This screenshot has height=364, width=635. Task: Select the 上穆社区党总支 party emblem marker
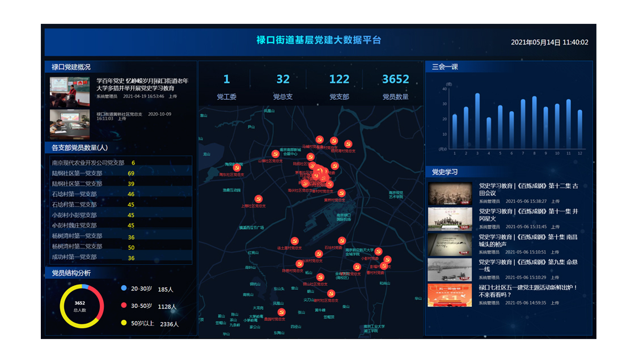coord(258,199)
